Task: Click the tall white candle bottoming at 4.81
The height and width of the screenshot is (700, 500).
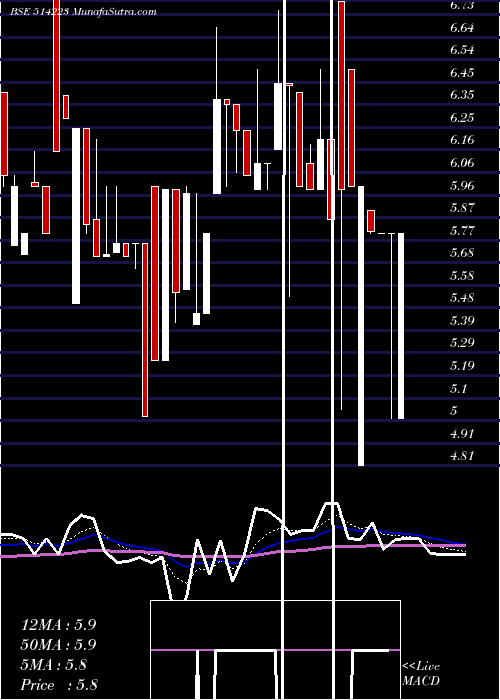Action: (361, 326)
